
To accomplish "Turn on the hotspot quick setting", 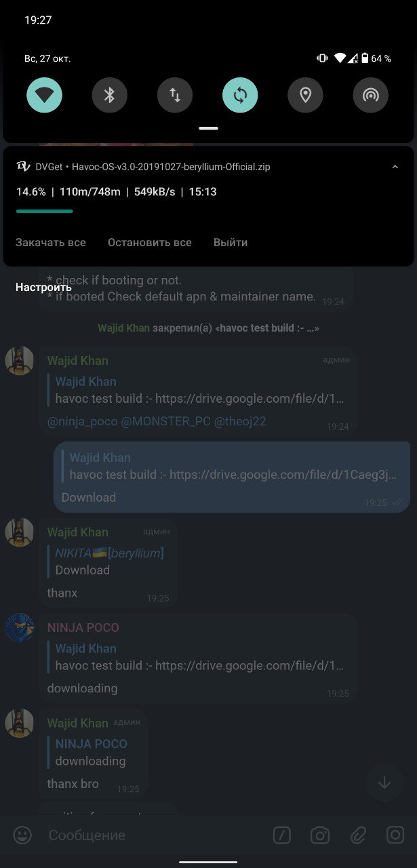I will (x=371, y=95).
